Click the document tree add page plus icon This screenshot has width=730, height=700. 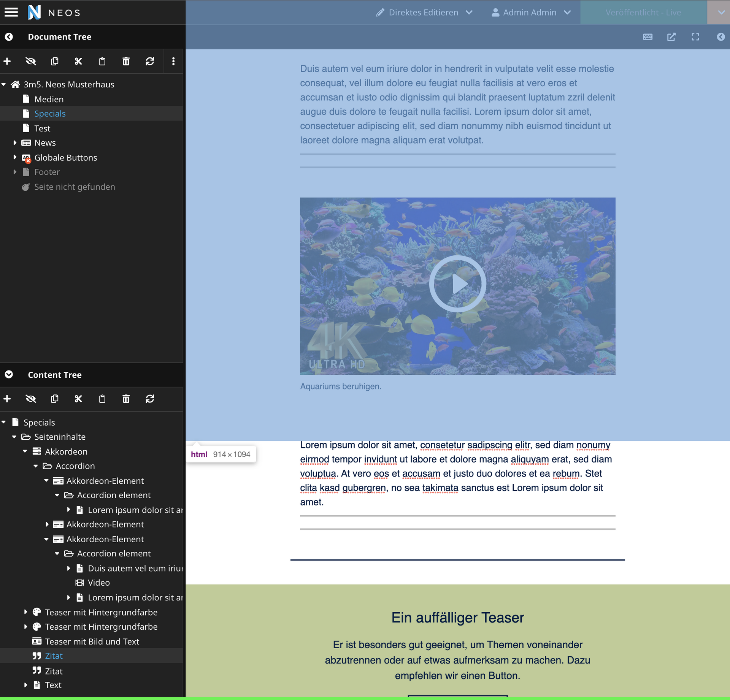coord(7,61)
